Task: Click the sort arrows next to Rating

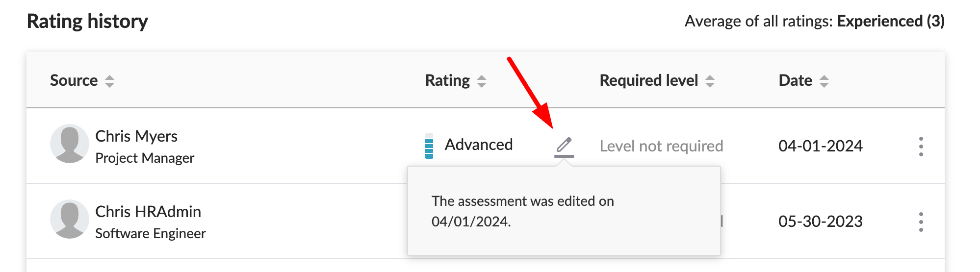Action: click(482, 81)
